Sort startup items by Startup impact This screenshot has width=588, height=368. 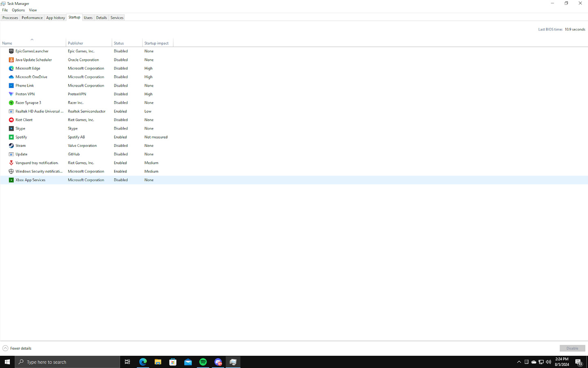coord(157,43)
